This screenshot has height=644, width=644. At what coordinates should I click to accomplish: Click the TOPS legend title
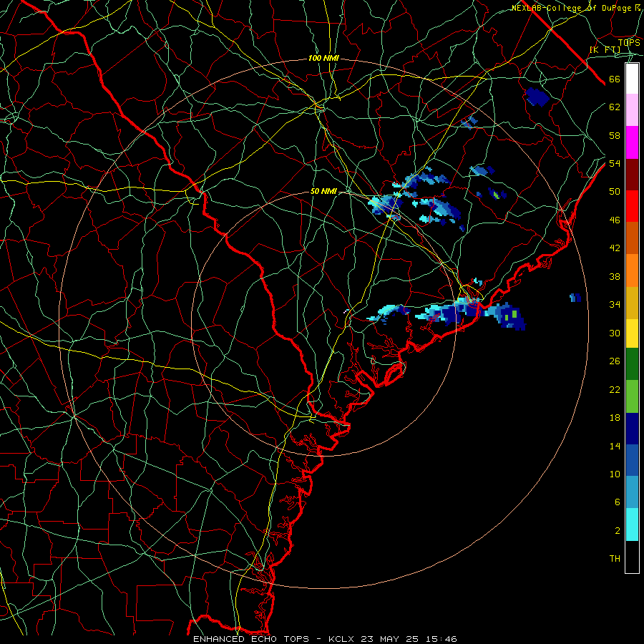(629, 42)
